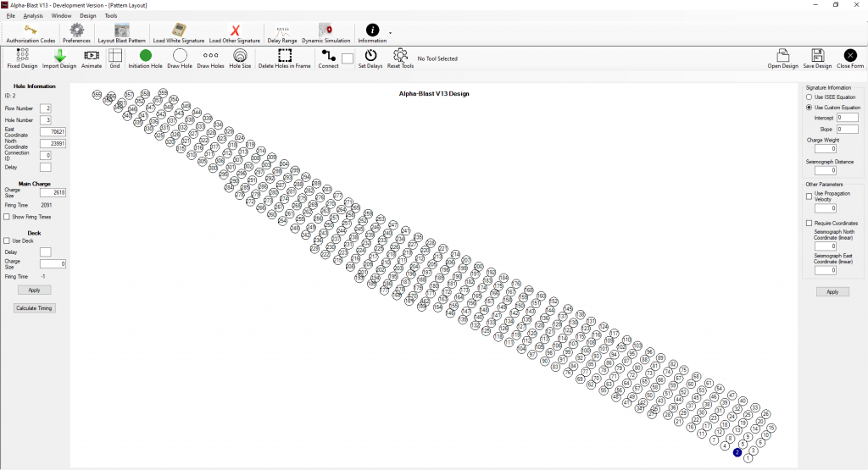This screenshot has width=868, height=470.
Task: Select the Connect tool
Action: [x=328, y=58]
